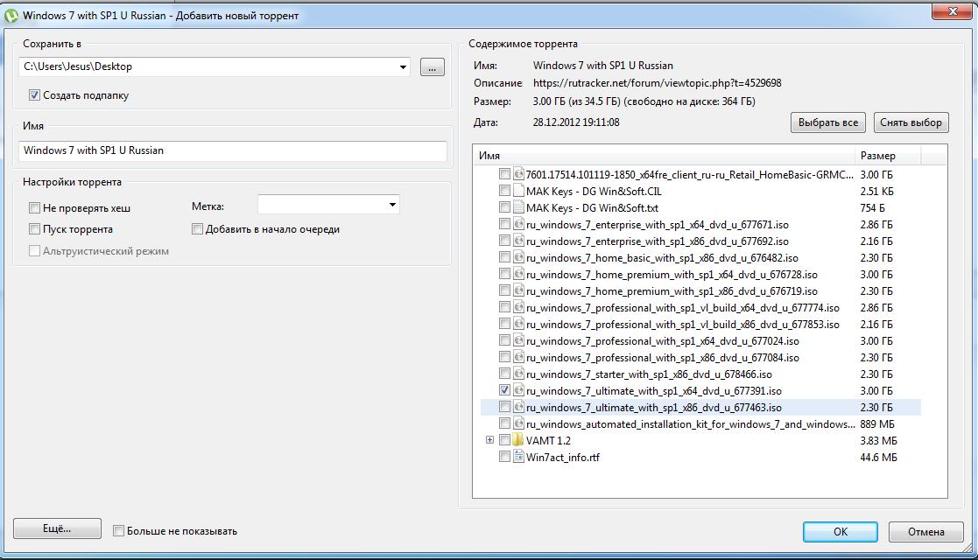Viewport: 978px width, 560px height.
Task: Click ISO icon for ultimate x64 file
Action: click(518, 390)
